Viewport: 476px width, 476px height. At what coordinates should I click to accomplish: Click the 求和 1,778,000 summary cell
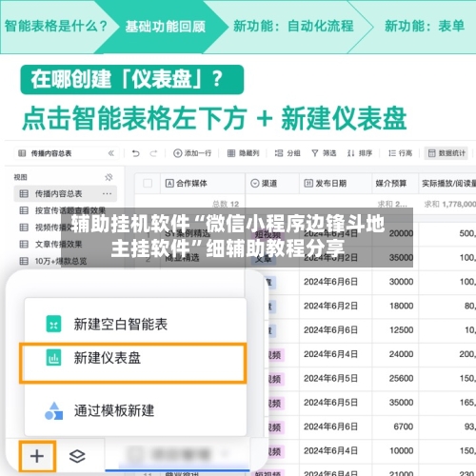(x=450, y=204)
